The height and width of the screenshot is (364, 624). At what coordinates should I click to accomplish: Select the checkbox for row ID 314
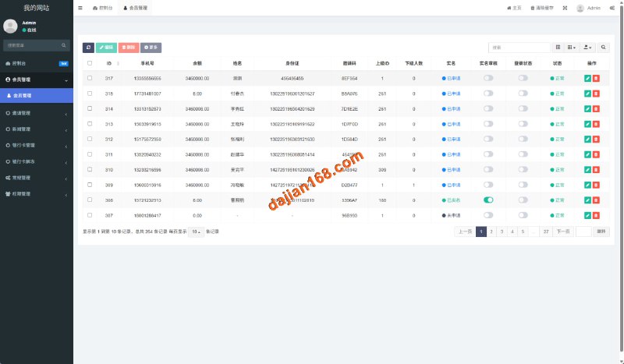pyautogui.click(x=90, y=108)
